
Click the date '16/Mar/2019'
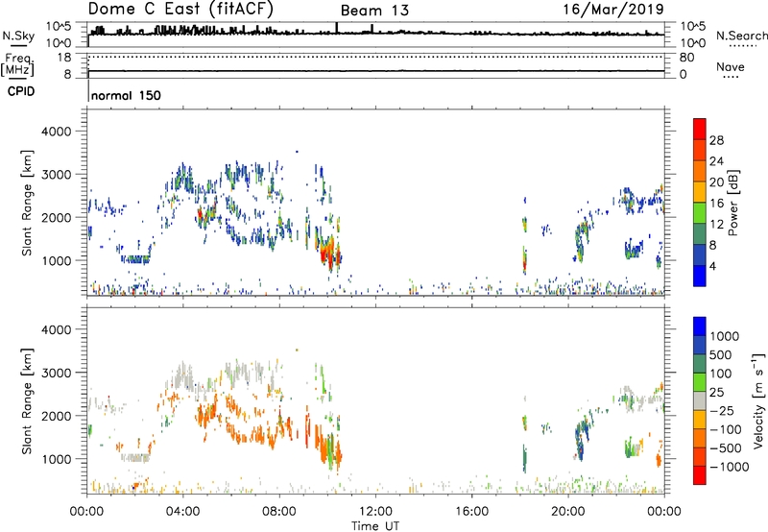(x=613, y=9)
